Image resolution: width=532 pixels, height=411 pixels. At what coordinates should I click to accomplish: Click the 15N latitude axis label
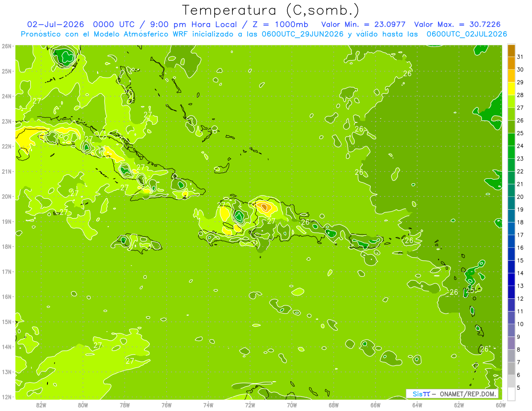(6, 321)
